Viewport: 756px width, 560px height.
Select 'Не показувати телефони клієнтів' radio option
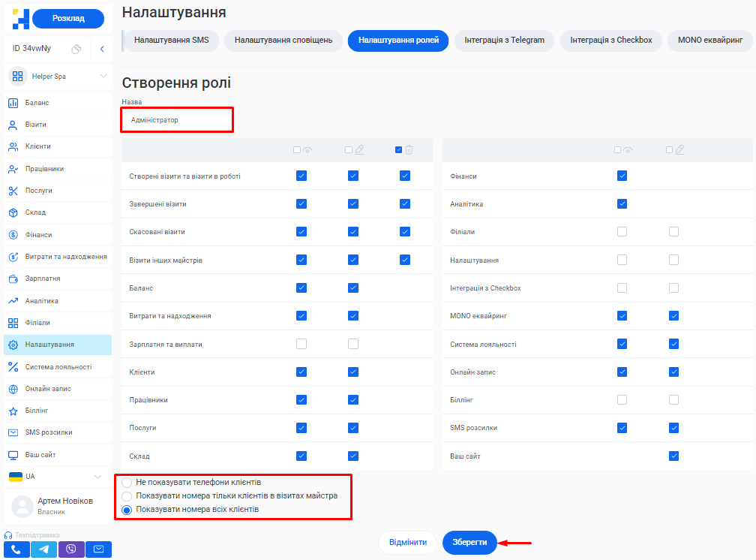[127, 483]
